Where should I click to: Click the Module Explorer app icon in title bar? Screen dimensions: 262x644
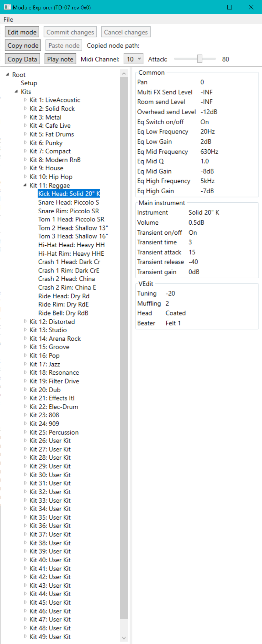coord(7,7)
